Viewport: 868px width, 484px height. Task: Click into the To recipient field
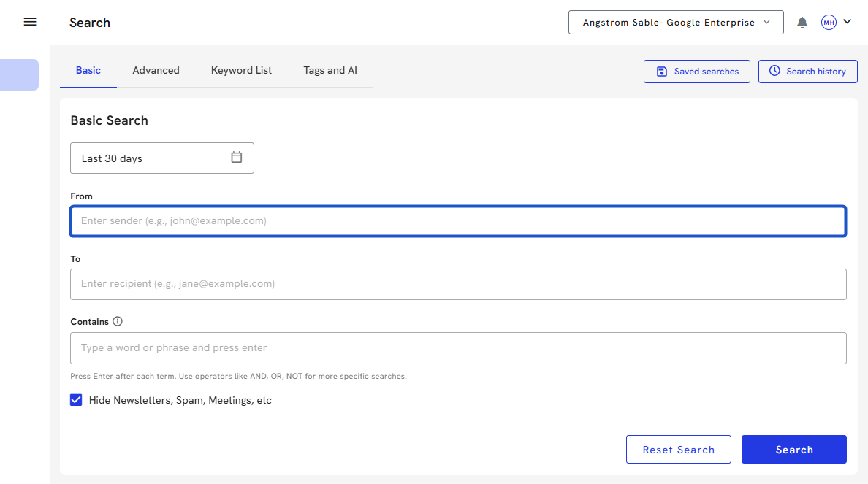point(457,284)
